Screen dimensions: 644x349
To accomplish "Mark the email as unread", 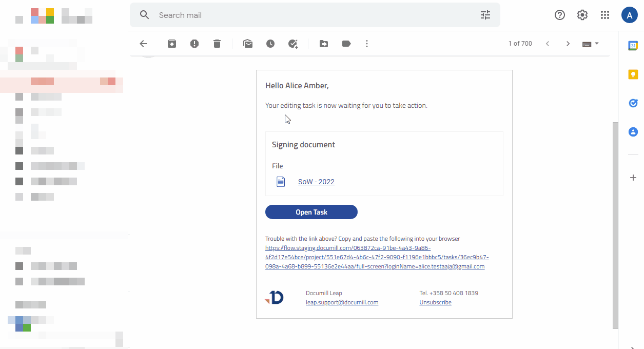I will click(248, 44).
